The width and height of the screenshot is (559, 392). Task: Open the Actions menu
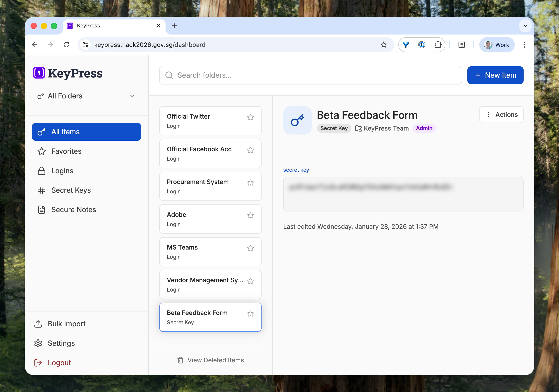click(501, 114)
